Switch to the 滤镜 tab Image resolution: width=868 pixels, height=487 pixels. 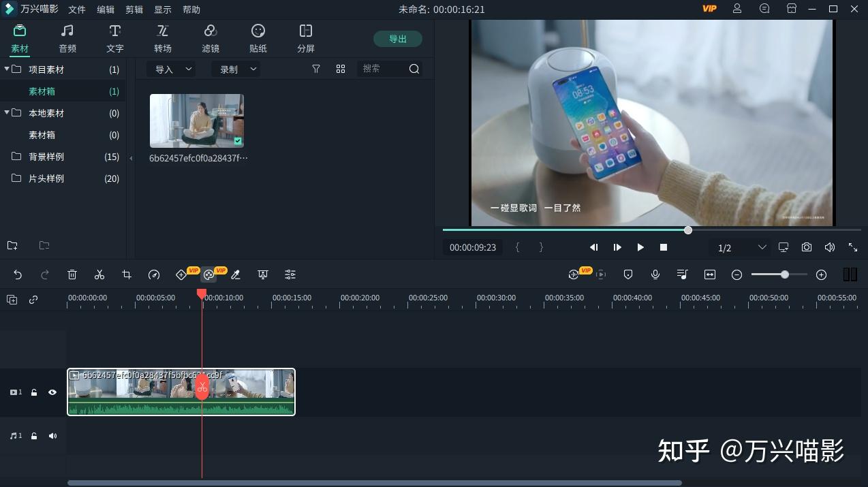coord(211,39)
